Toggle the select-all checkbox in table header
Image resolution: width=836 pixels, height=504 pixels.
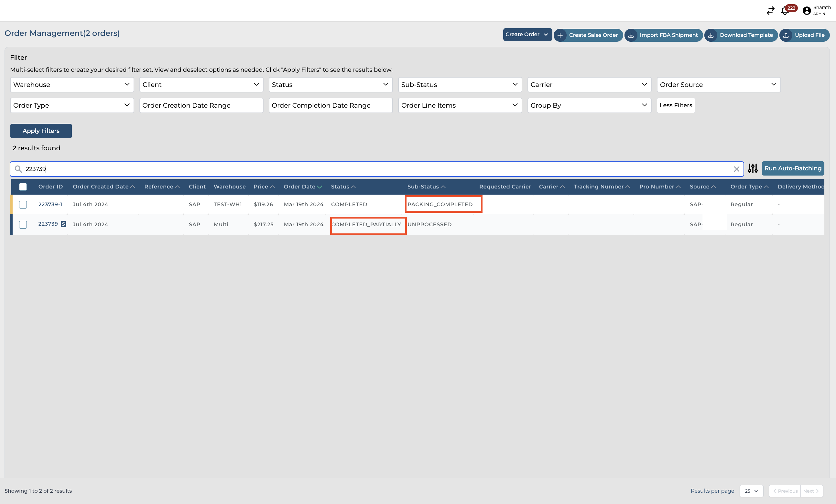[x=23, y=187]
